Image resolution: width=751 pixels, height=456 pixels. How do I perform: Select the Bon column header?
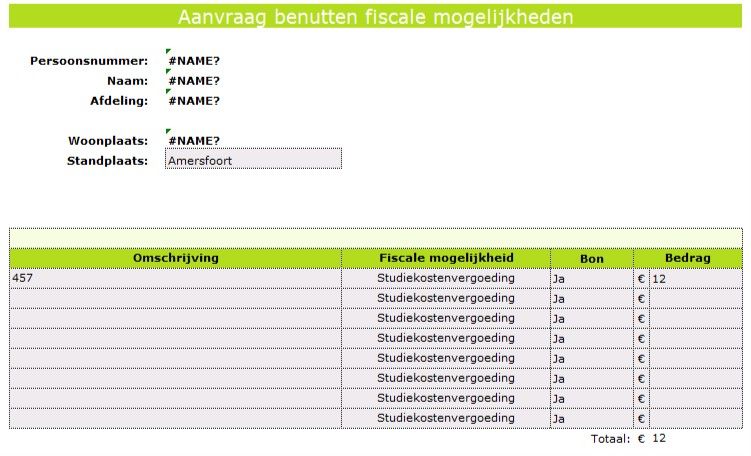point(591,259)
